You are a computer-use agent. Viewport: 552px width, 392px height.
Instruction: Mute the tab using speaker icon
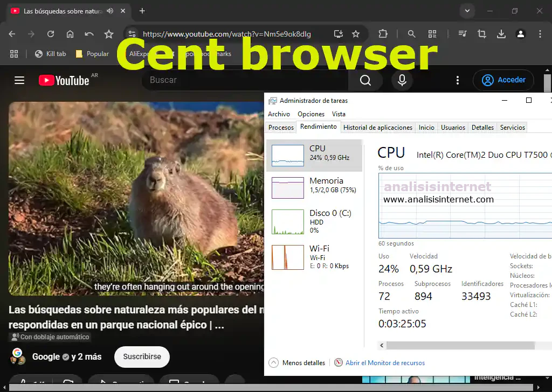click(x=110, y=11)
